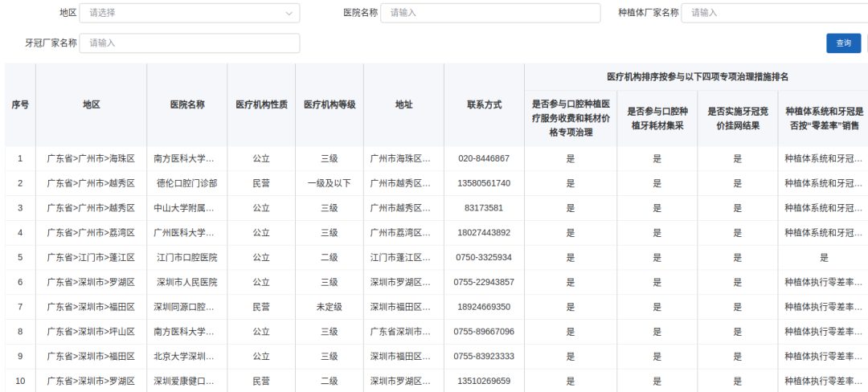Click the 序号 column header
Viewport: 868px width, 392px height.
(20, 104)
